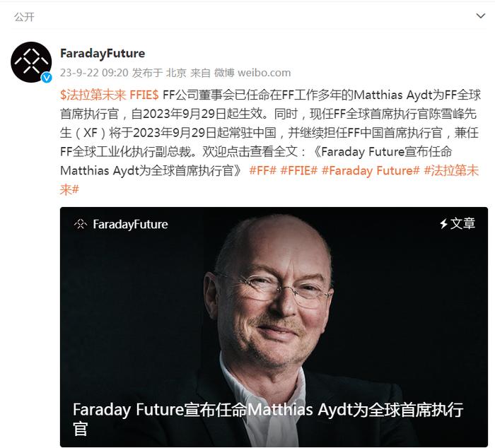Viewport: 495px width, 448px height.
Task: Click the 北京 location text
Action: (x=176, y=73)
